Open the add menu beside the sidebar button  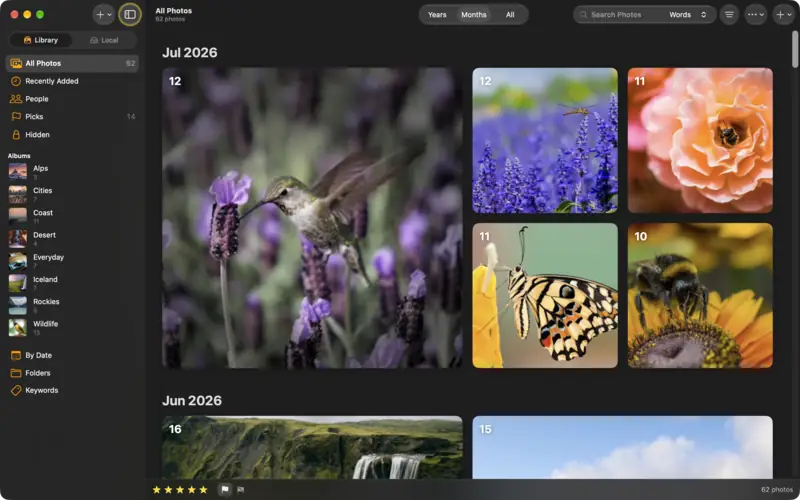coord(104,15)
